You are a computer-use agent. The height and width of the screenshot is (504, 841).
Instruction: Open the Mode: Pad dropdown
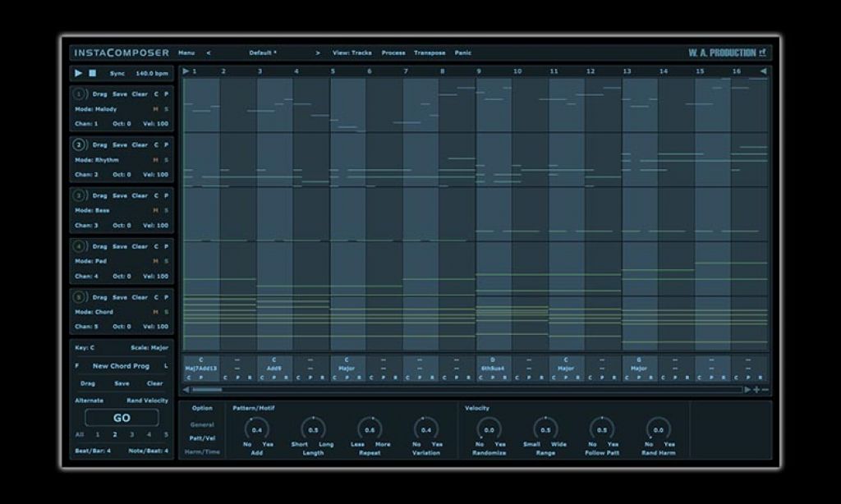click(90, 262)
